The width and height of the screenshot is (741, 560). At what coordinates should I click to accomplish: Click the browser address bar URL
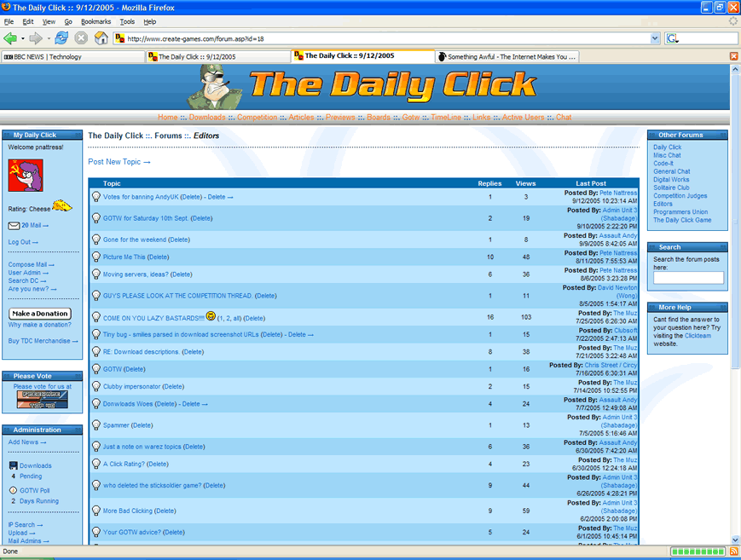pos(387,38)
